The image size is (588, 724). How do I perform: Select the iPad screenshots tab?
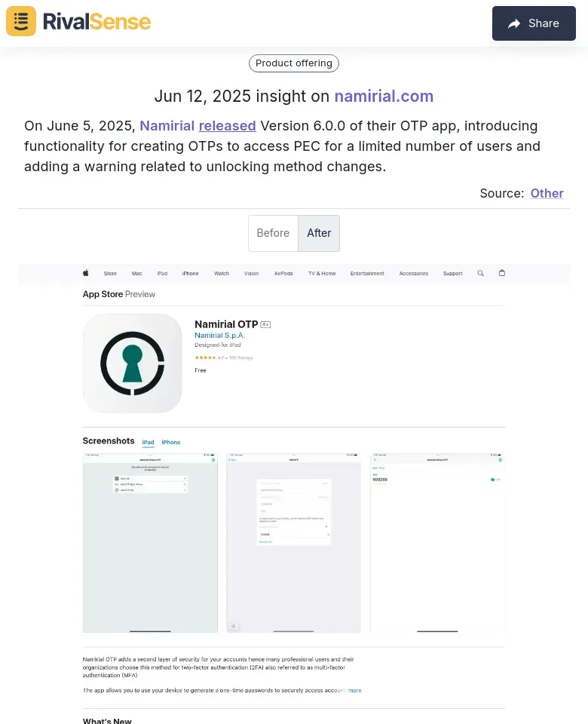tap(149, 443)
